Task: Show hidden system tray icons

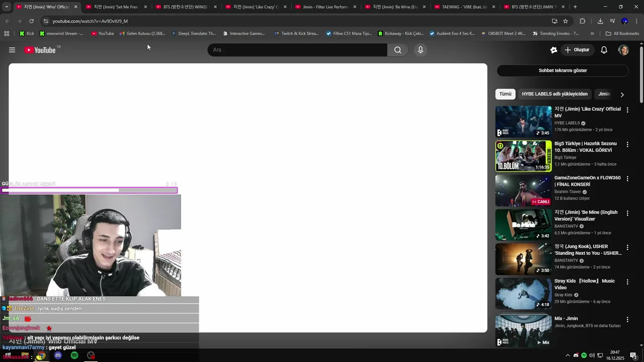Action: [x=568, y=355]
